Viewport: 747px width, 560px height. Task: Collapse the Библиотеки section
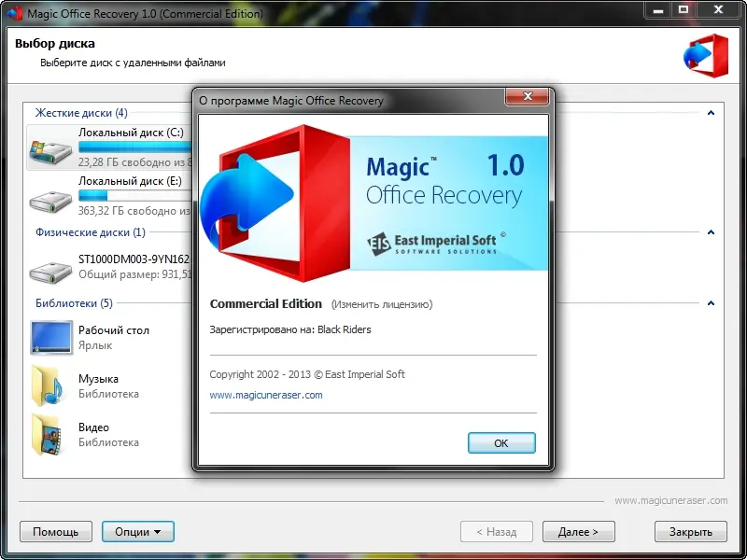(x=711, y=303)
